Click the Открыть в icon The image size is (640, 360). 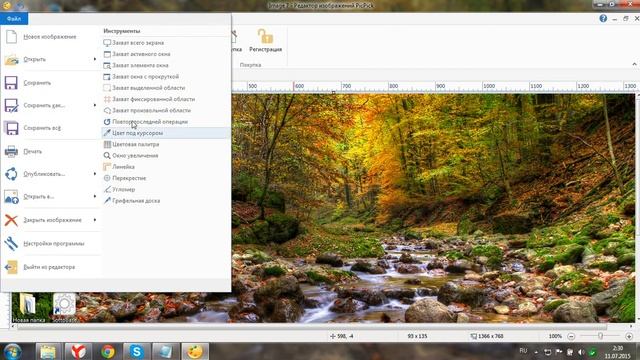pyautogui.click(x=11, y=197)
